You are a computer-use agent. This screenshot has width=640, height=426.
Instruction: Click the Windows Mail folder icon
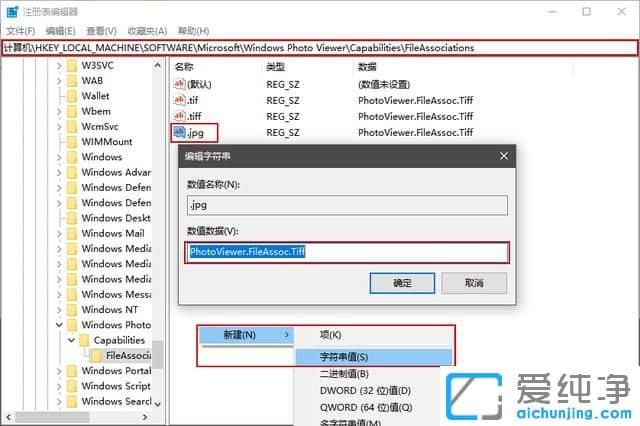coord(72,233)
